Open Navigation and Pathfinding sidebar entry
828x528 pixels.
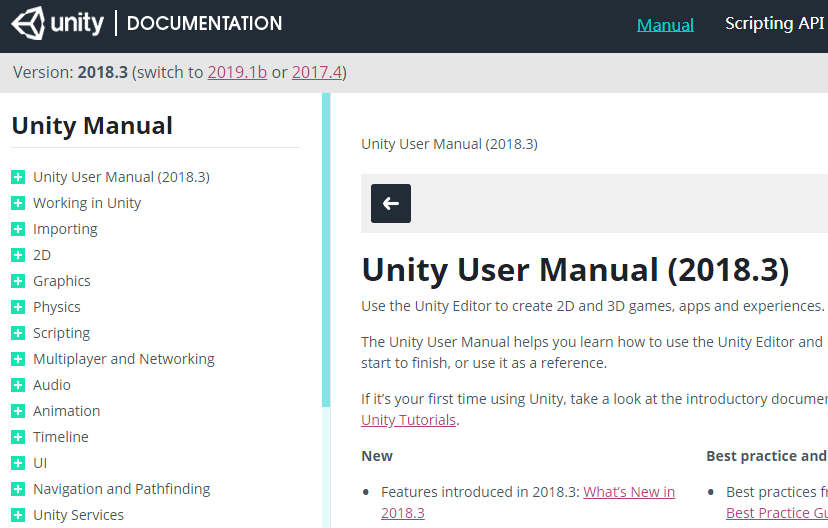coord(121,489)
